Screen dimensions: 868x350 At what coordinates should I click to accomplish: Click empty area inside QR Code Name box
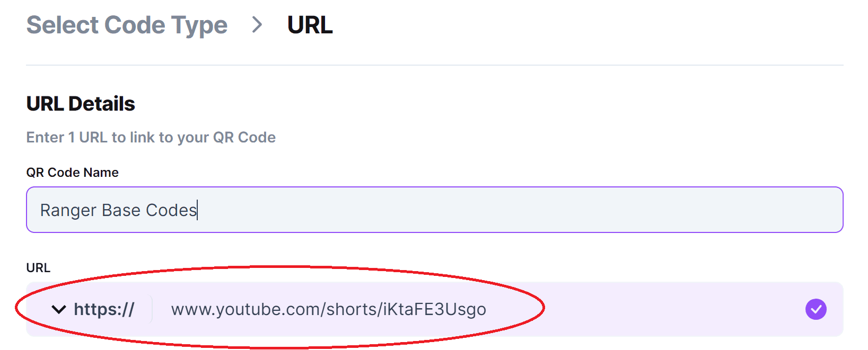click(520, 210)
